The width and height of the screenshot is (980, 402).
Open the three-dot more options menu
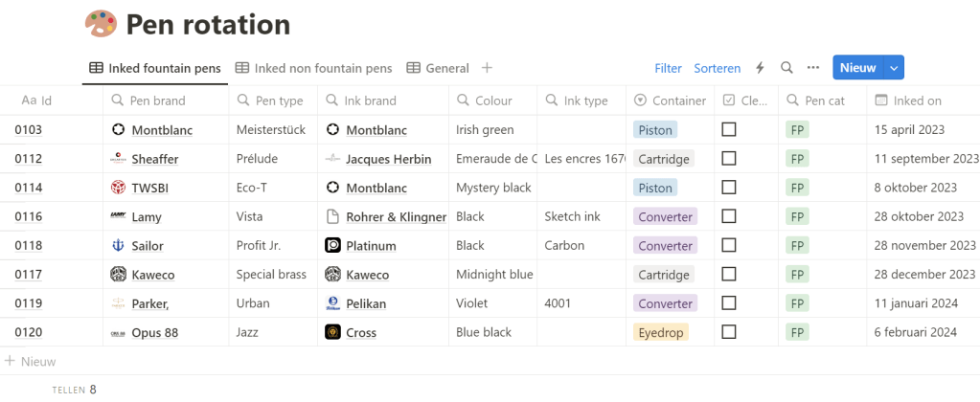coord(813,68)
